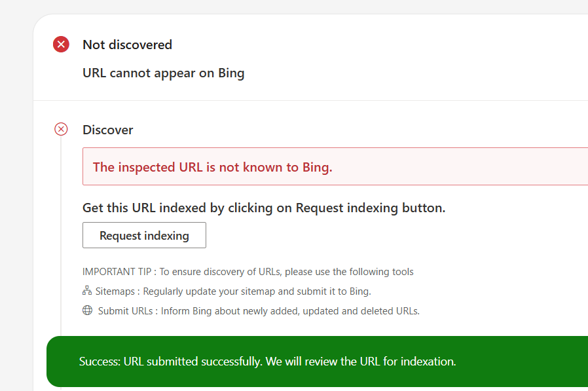Click the outlined X icon next to Discover
Image resolution: width=588 pixels, height=391 pixels.
[x=61, y=130]
